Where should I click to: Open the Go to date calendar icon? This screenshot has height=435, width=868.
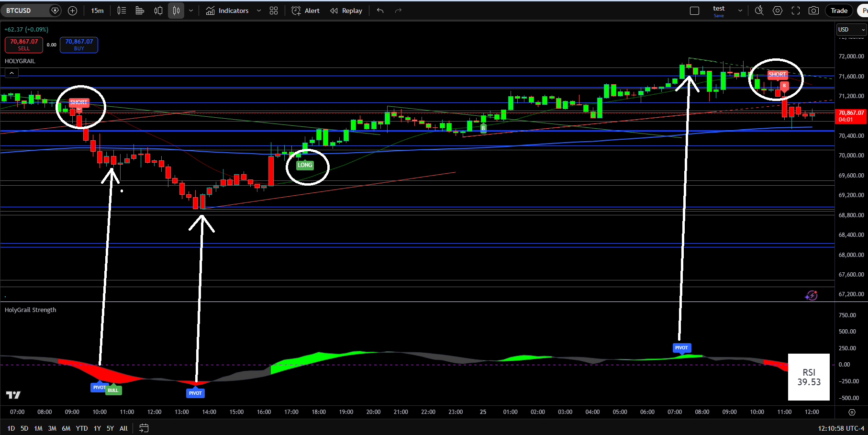pos(144,428)
